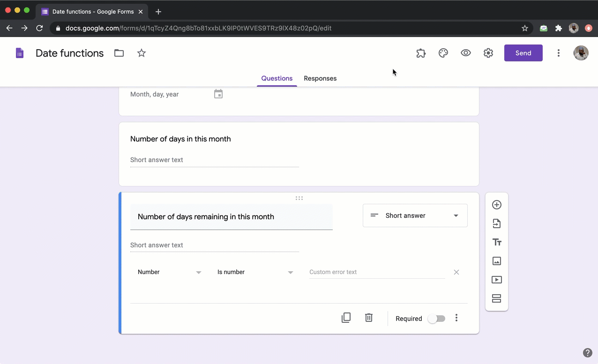Click the Send button
This screenshot has width=598, height=364.
tap(523, 53)
